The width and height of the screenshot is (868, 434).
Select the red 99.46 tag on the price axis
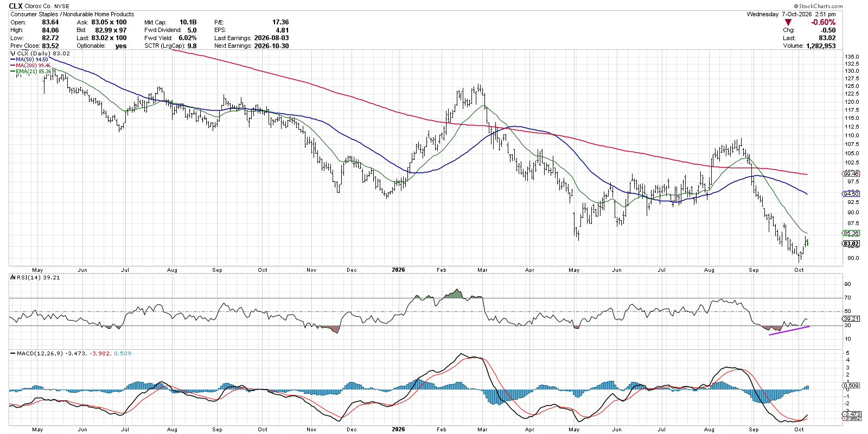click(x=851, y=174)
